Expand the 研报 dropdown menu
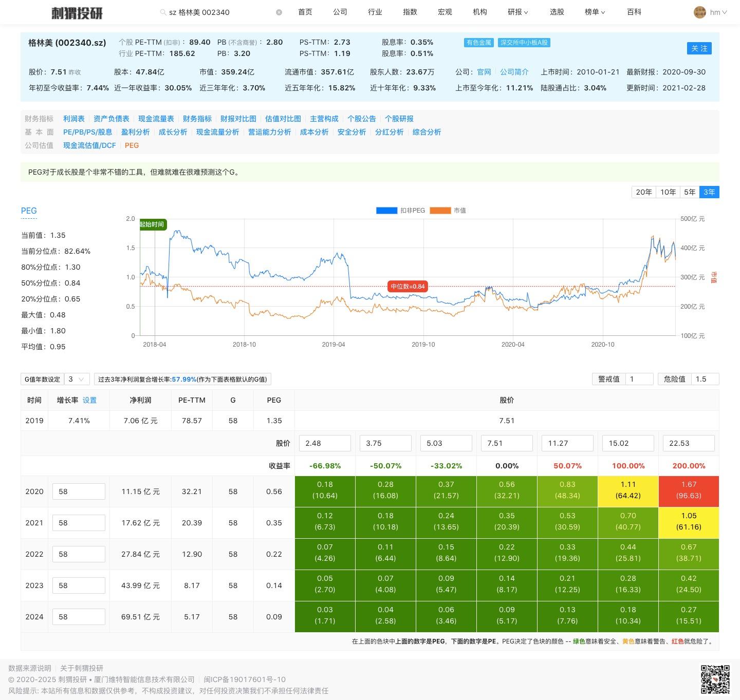 click(517, 12)
